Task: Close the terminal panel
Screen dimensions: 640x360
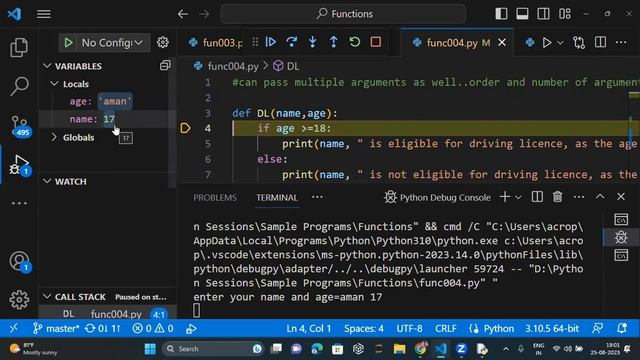Action: (x=621, y=197)
